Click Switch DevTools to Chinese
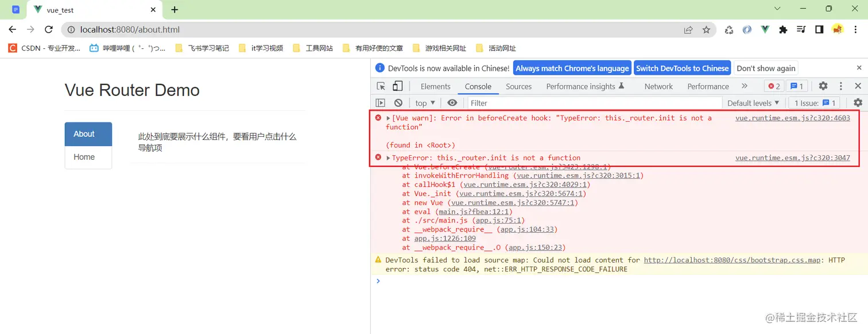Screen dimensions: 868x334 click(x=682, y=68)
